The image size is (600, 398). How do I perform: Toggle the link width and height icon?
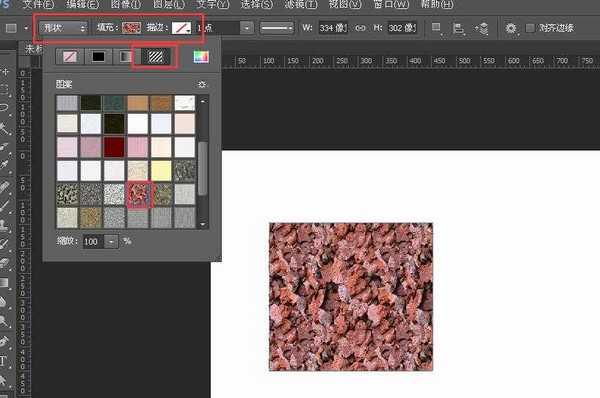360,28
